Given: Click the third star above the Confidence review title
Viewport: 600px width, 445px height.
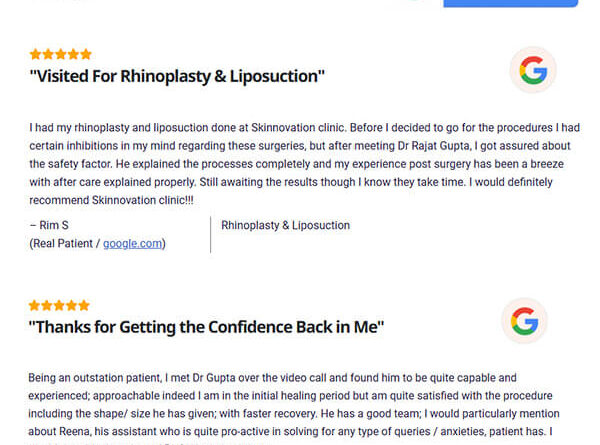Looking at the screenshot, I should [59, 305].
